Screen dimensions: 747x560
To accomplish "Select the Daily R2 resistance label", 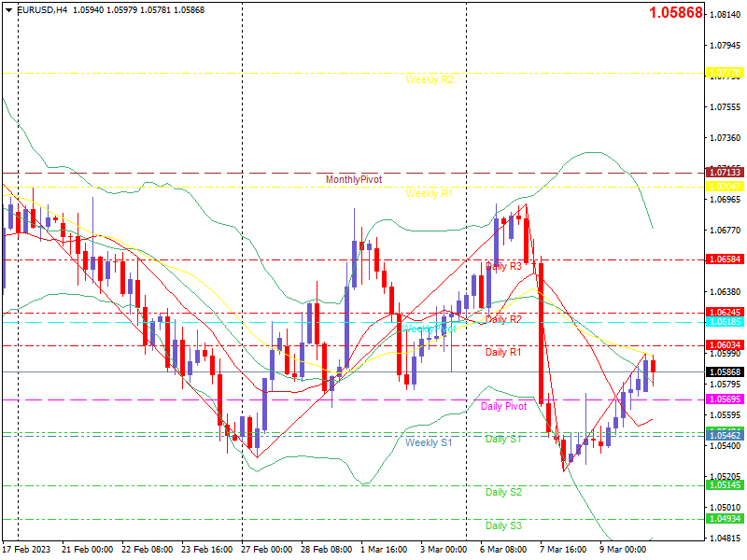I will pos(503,319).
